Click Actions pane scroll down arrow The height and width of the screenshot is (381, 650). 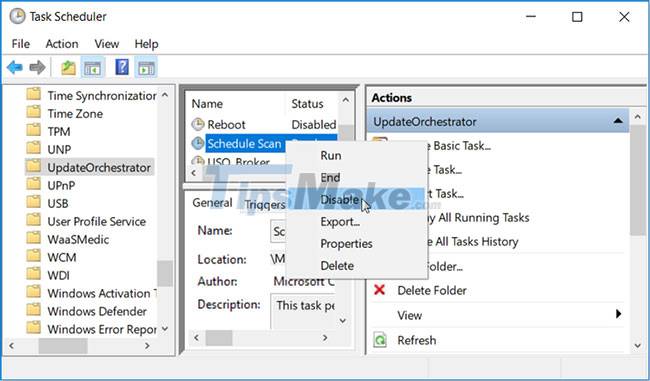click(638, 345)
